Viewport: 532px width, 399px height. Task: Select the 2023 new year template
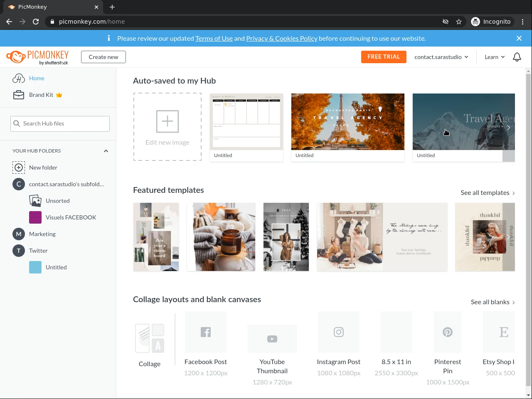pos(286,237)
